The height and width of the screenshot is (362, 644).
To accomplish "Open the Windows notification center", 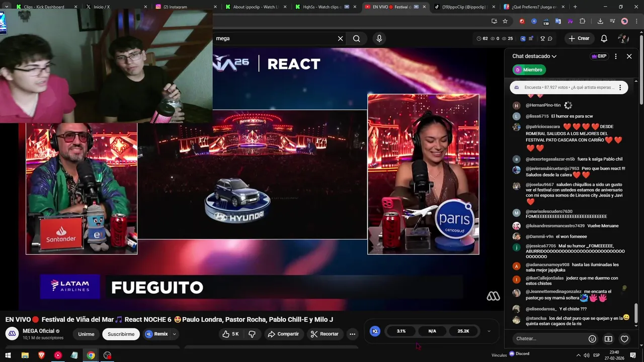I will (x=633, y=355).
